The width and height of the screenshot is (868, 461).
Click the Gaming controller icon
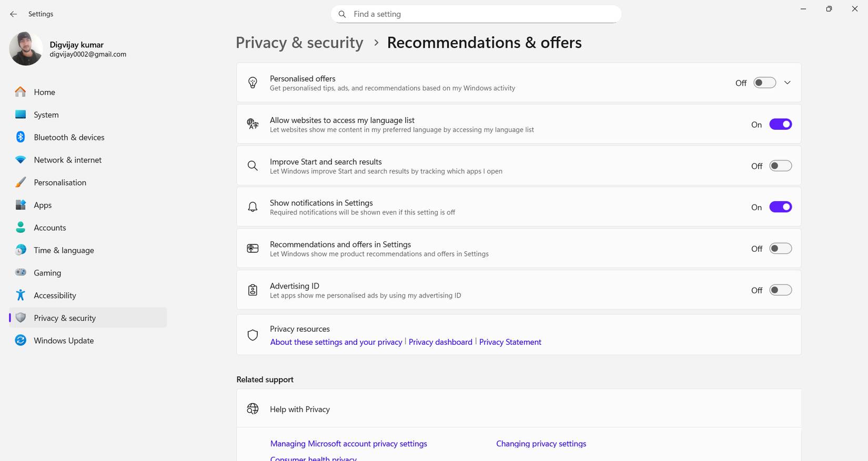(x=21, y=273)
